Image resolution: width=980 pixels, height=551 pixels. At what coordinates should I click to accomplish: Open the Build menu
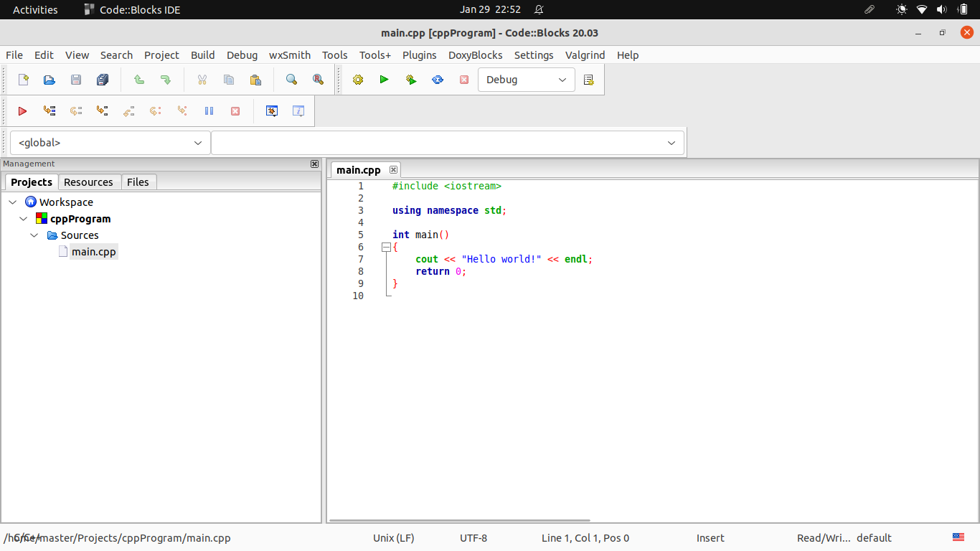(203, 55)
